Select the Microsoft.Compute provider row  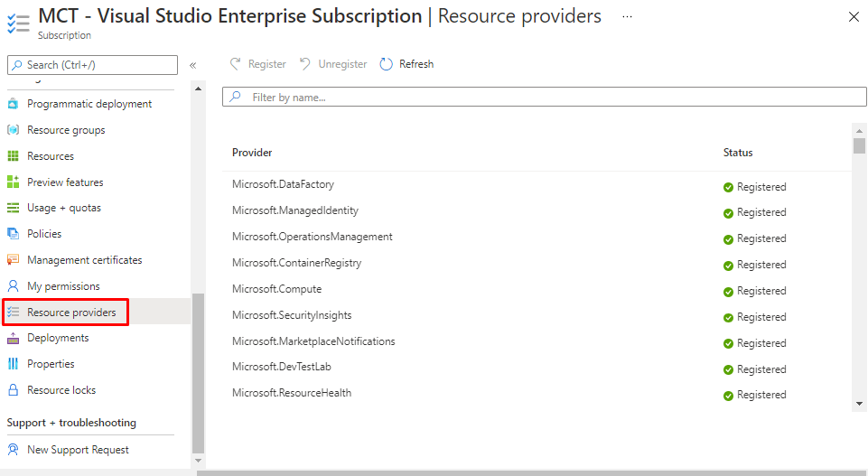[276, 289]
